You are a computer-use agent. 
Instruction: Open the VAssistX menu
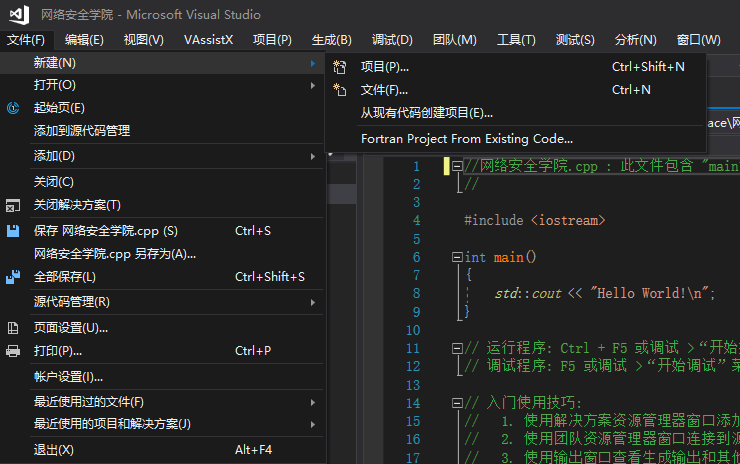pos(208,40)
